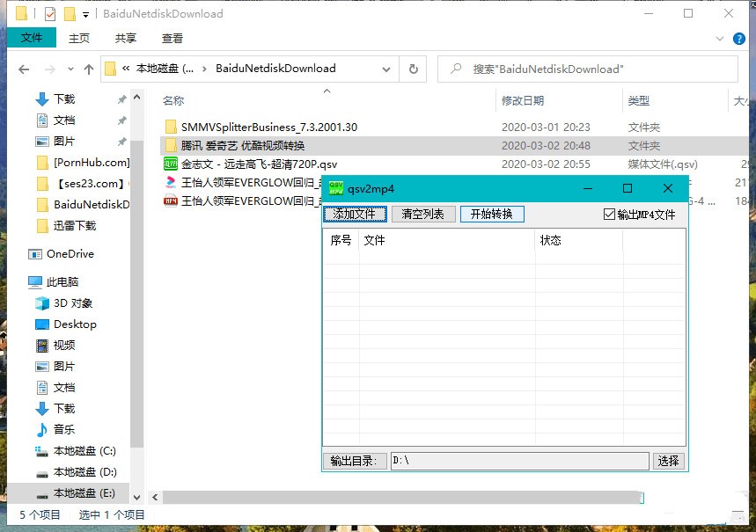Click the Youku icon of the first 王怡人领军EVERGLOW file
Screen dimensions: 756x532
pyautogui.click(x=171, y=182)
